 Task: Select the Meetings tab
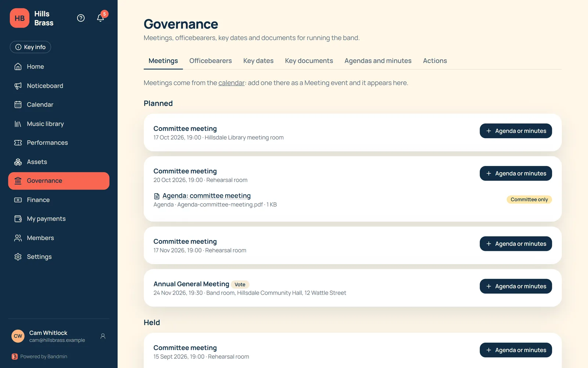(x=163, y=61)
